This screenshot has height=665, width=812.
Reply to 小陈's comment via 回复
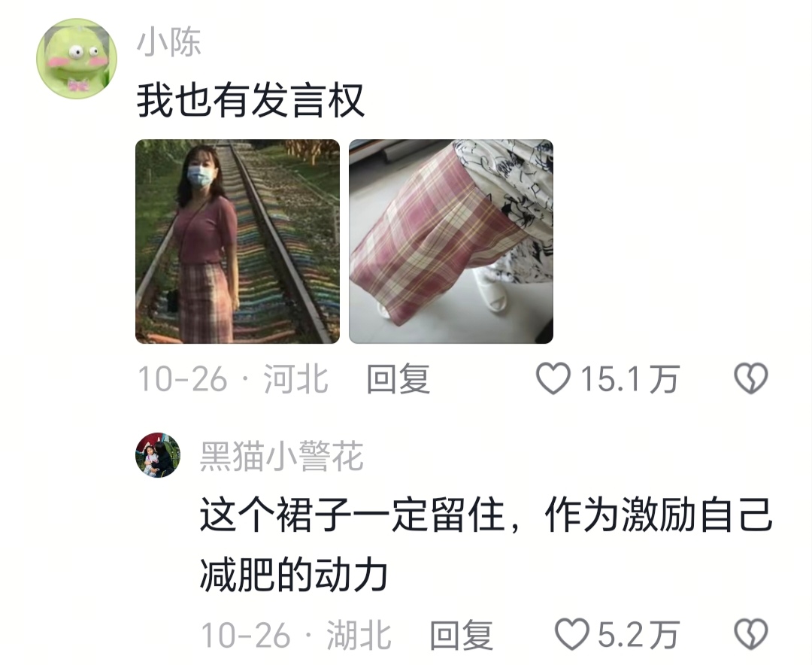[x=398, y=379]
